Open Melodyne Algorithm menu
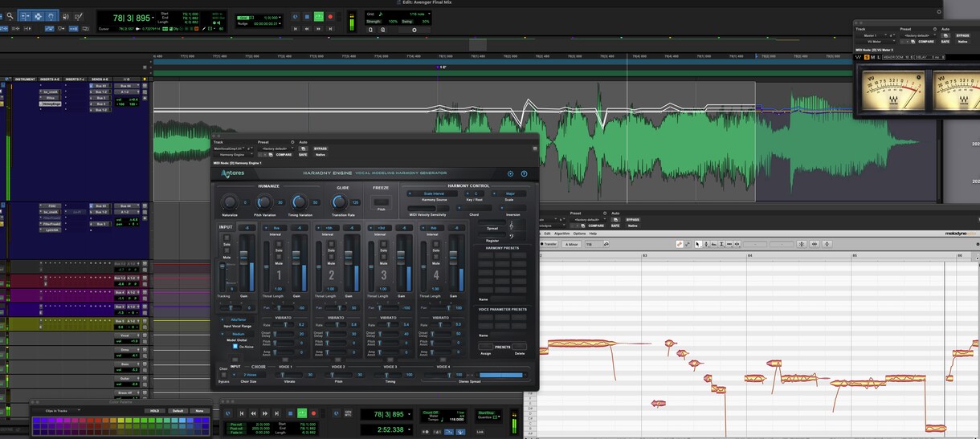The height and width of the screenshot is (439, 980). (561, 234)
